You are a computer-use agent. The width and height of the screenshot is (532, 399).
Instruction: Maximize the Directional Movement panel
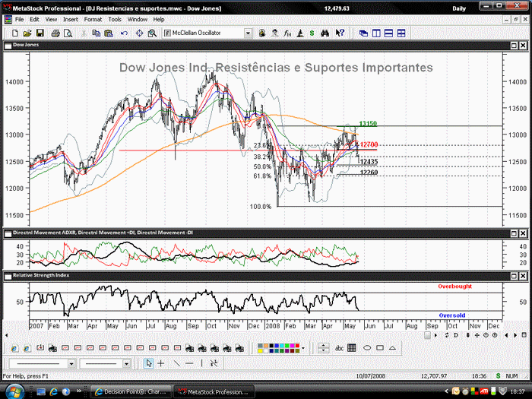click(x=514, y=233)
